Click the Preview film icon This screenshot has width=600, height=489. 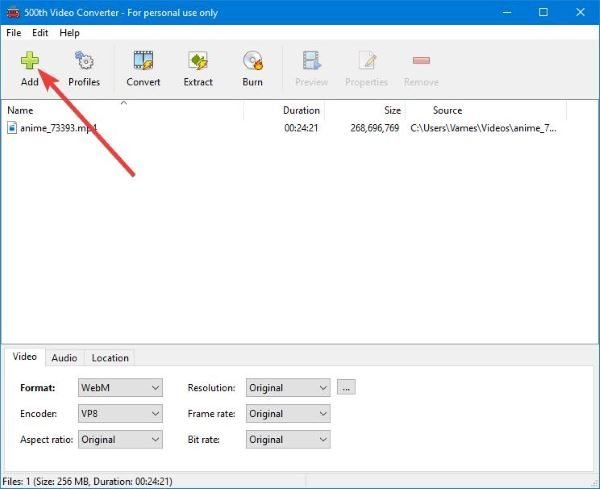coord(311,61)
